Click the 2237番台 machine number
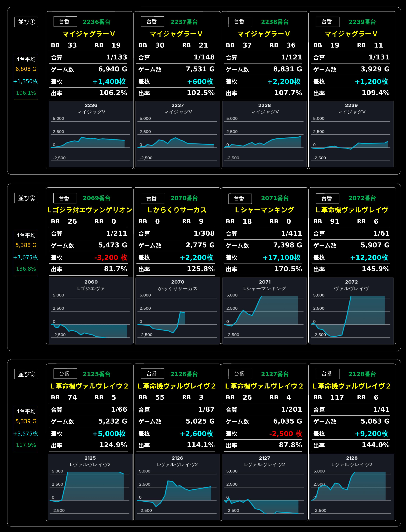 (x=184, y=22)
